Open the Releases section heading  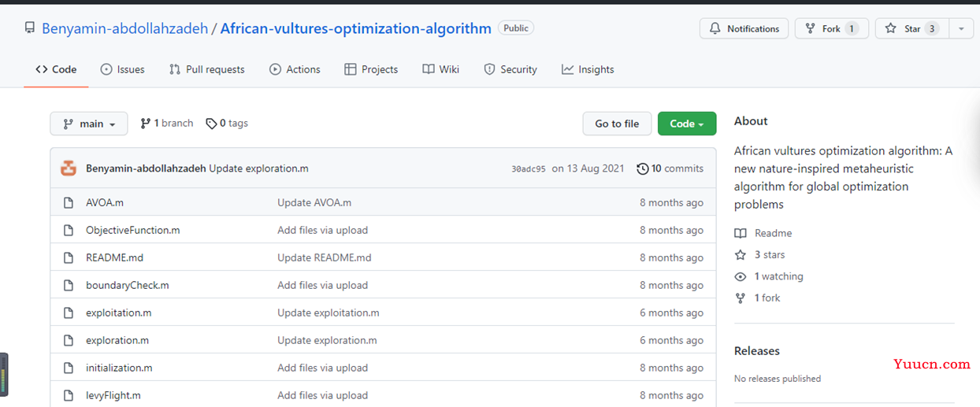tap(757, 351)
